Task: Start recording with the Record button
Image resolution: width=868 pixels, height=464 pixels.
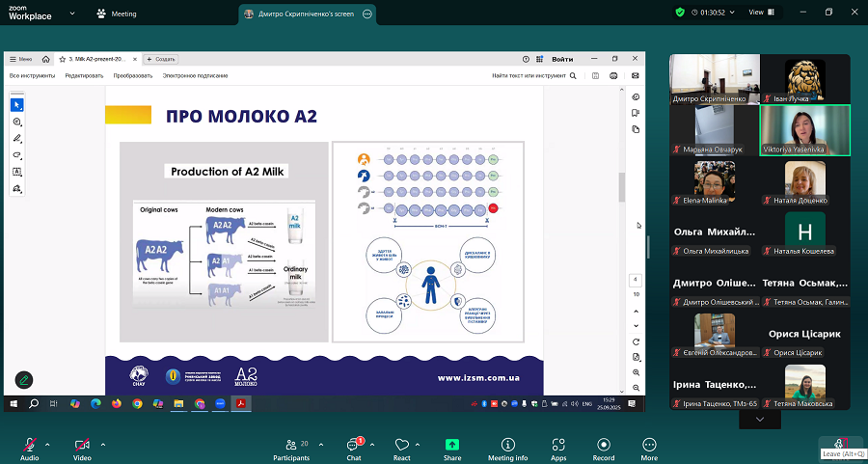Action: 604,445
